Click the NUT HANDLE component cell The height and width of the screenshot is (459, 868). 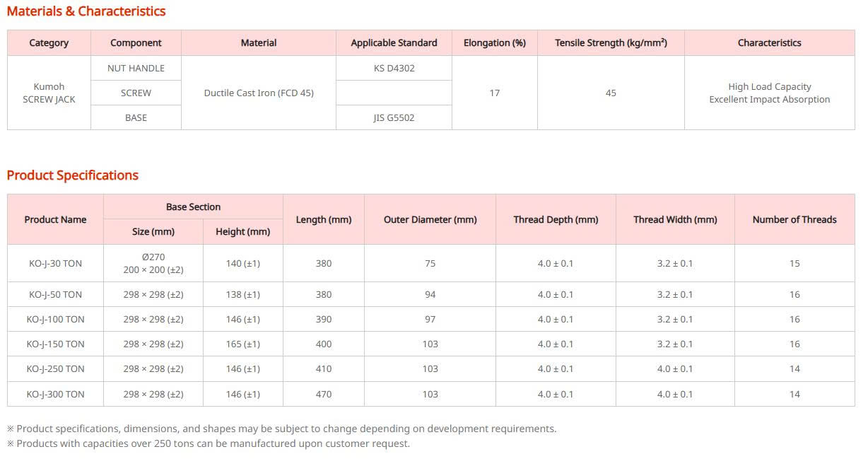136,68
